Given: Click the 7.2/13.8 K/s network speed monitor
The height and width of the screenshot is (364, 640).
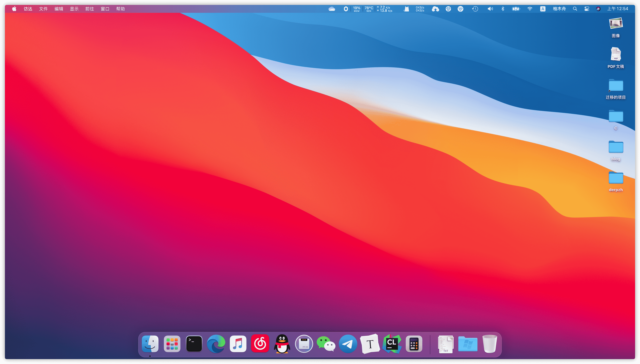Looking at the screenshot, I should click(x=384, y=9).
